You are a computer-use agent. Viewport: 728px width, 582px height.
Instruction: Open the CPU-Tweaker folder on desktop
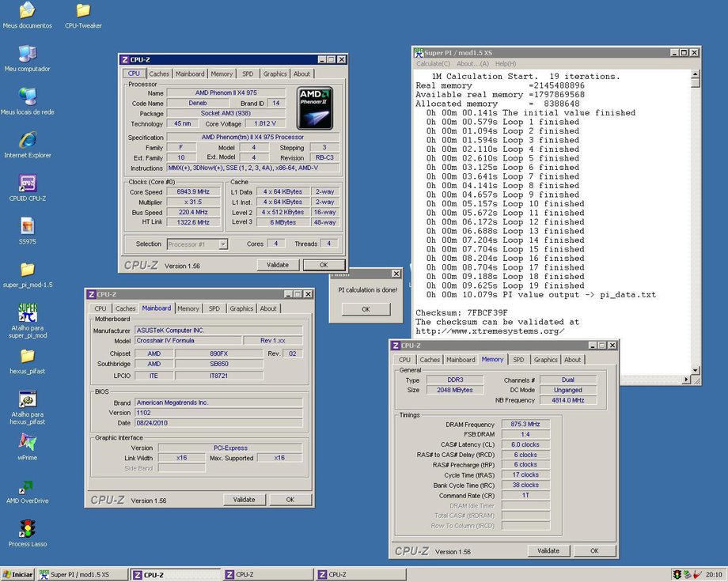[x=82, y=11]
